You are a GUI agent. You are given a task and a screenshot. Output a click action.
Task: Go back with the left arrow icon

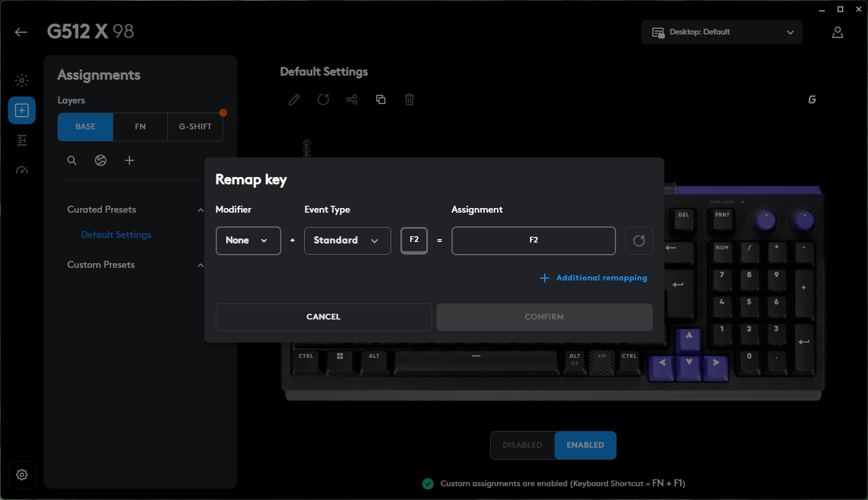click(x=21, y=32)
